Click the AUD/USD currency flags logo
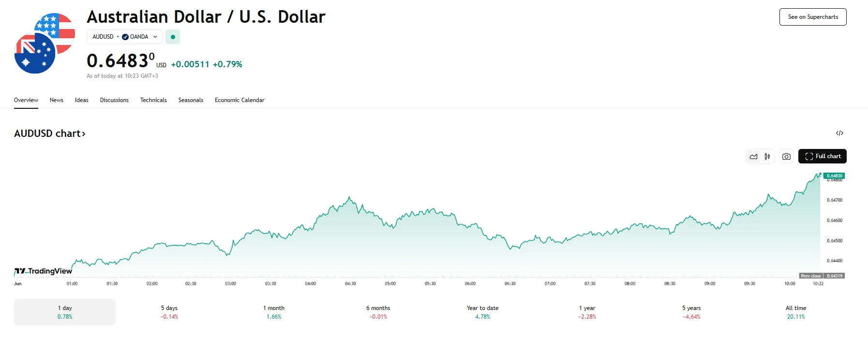Screen dimensions: 868x339 pyautogui.click(x=45, y=44)
